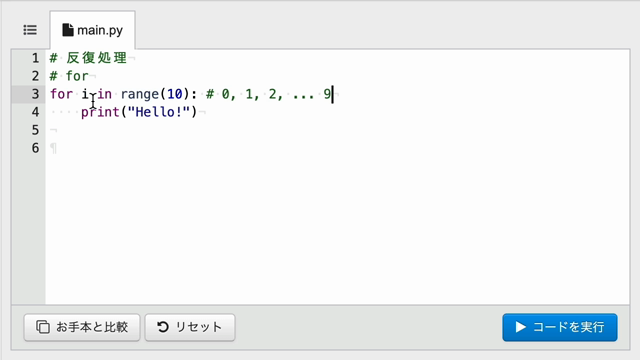Click the play triangle icon in コードを実行
The width and height of the screenshot is (640, 360).
coord(520,327)
